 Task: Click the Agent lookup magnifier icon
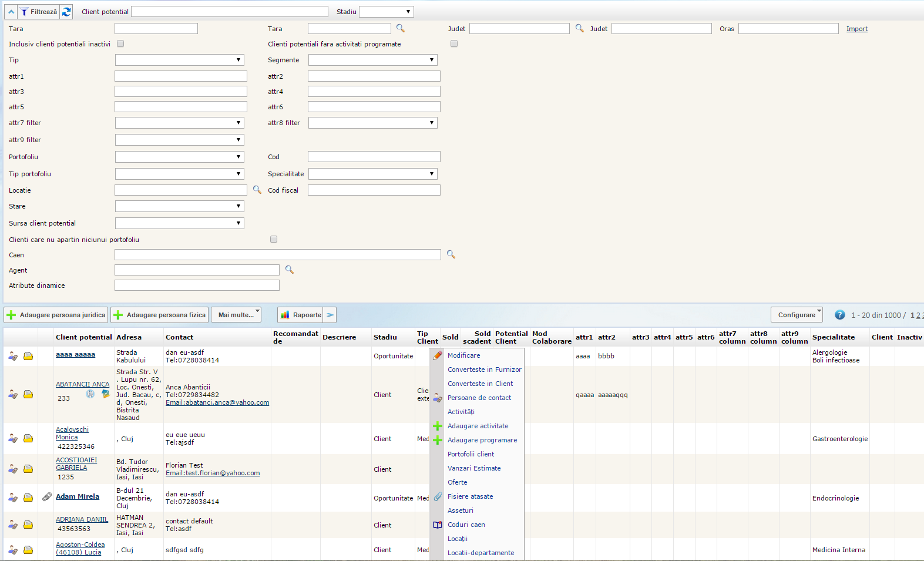[289, 270]
